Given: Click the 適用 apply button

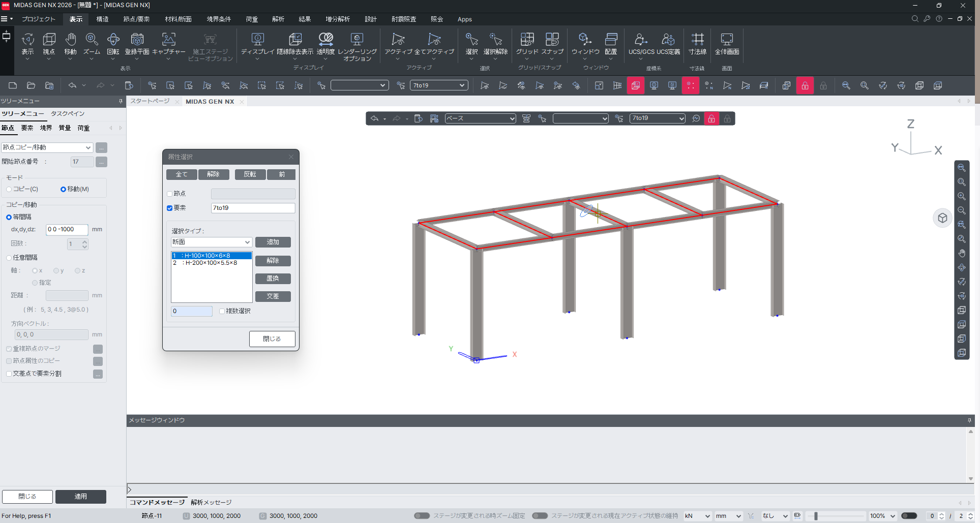Looking at the screenshot, I should click(x=81, y=497).
